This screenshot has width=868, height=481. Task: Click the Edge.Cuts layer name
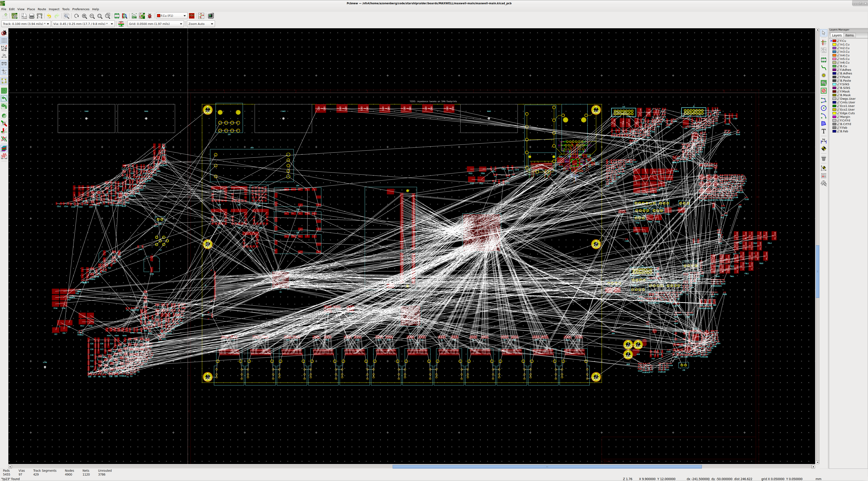(847, 113)
